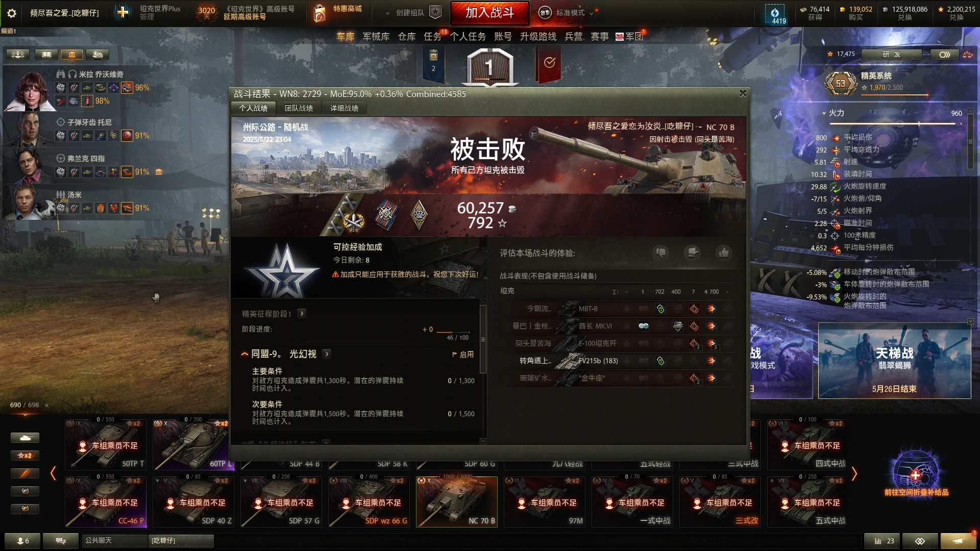The image size is (980, 551).
Task: Click the 加入战斗 battle button
Action: [489, 13]
